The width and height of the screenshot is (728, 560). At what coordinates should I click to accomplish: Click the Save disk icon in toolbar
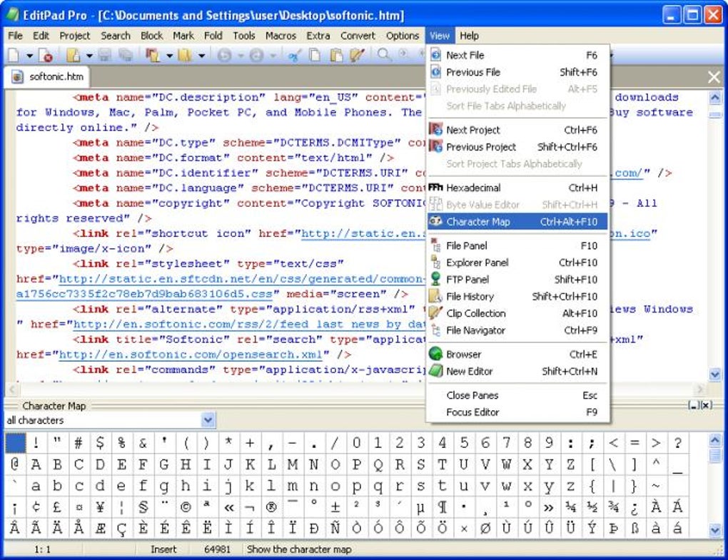click(105, 55)
